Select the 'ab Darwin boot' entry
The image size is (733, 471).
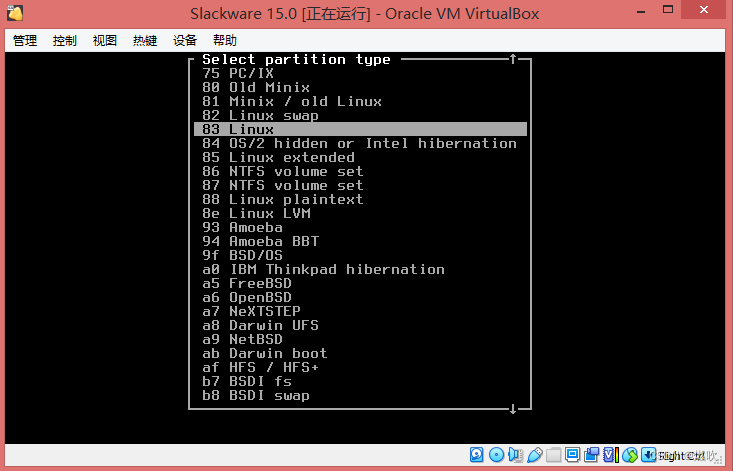pyautogui.click(x=360, y=354)
